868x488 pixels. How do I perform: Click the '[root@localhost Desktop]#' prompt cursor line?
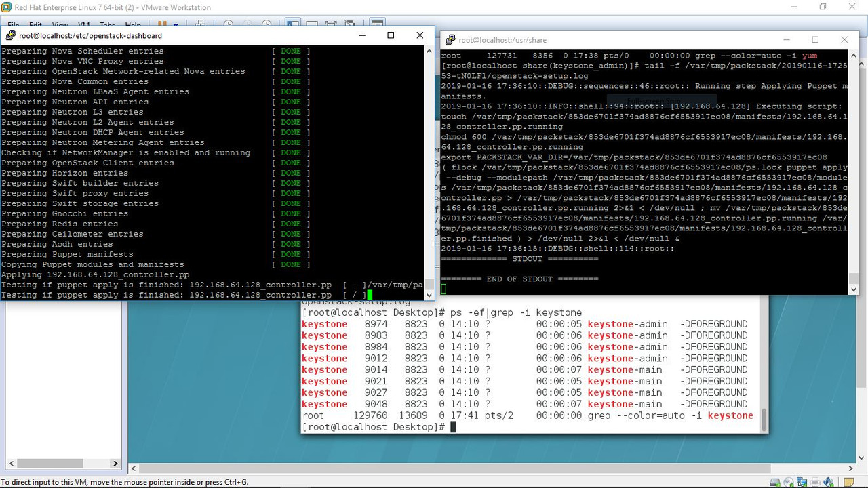coord(379,427)
